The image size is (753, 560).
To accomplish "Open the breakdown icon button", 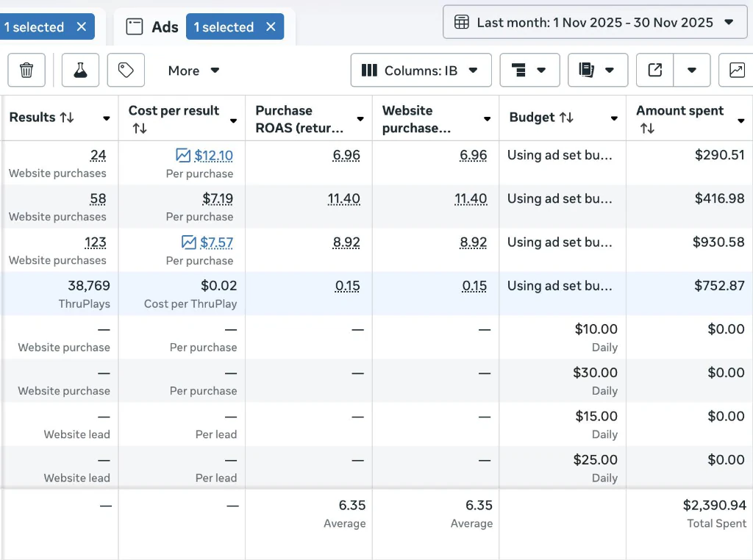I will pos(529,70).
